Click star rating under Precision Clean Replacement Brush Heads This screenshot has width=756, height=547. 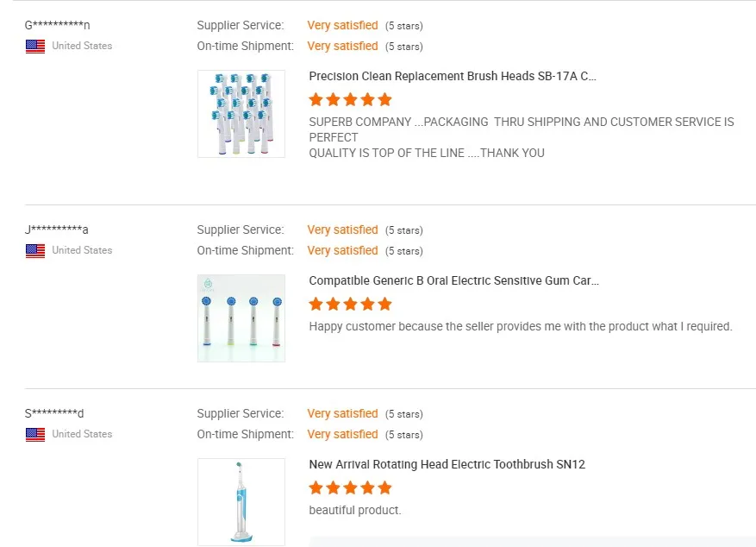click(350, 99)
